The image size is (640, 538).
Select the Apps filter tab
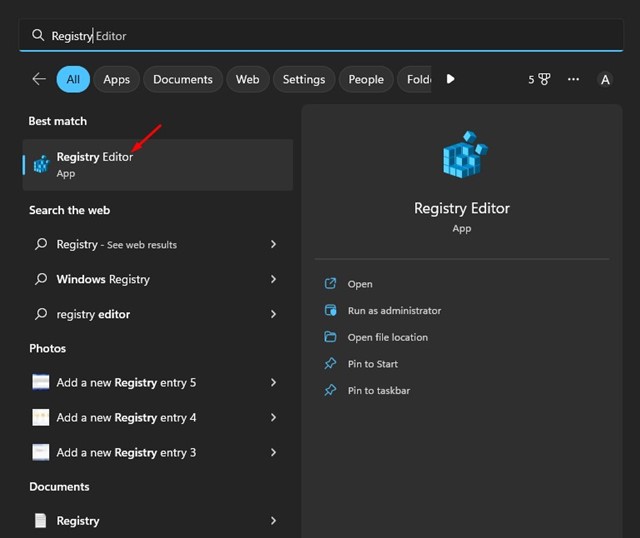coord(117,79)
